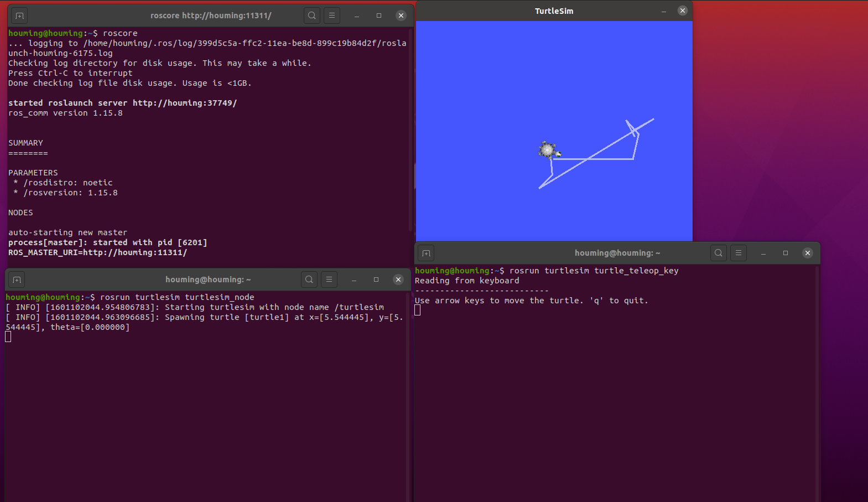Minimize the roscore terminal window
868x502 pixels.
coord(357,15)
